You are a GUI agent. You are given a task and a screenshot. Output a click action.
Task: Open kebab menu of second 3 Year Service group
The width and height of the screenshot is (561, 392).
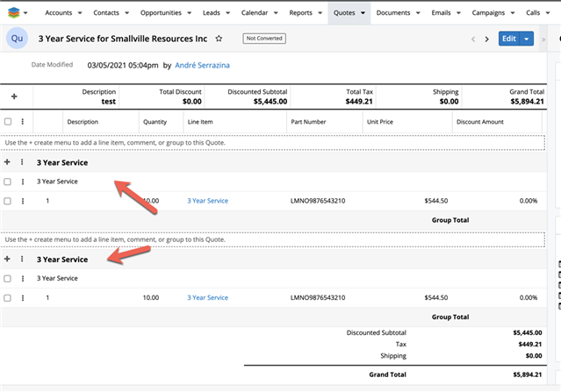23,260
